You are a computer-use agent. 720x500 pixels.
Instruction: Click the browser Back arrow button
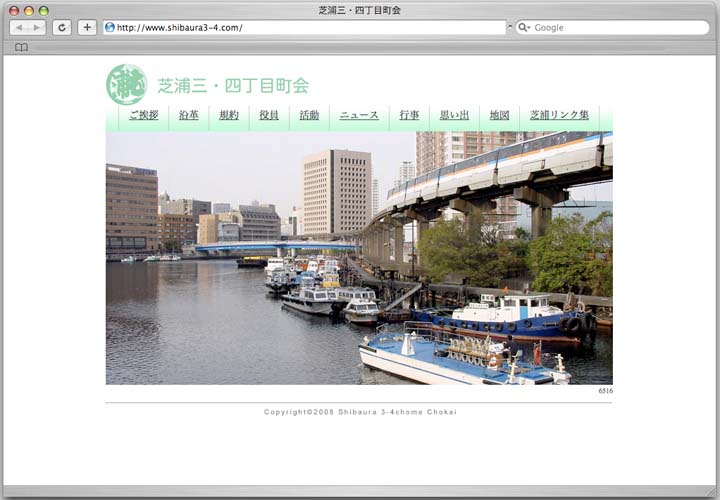[18, 28]
